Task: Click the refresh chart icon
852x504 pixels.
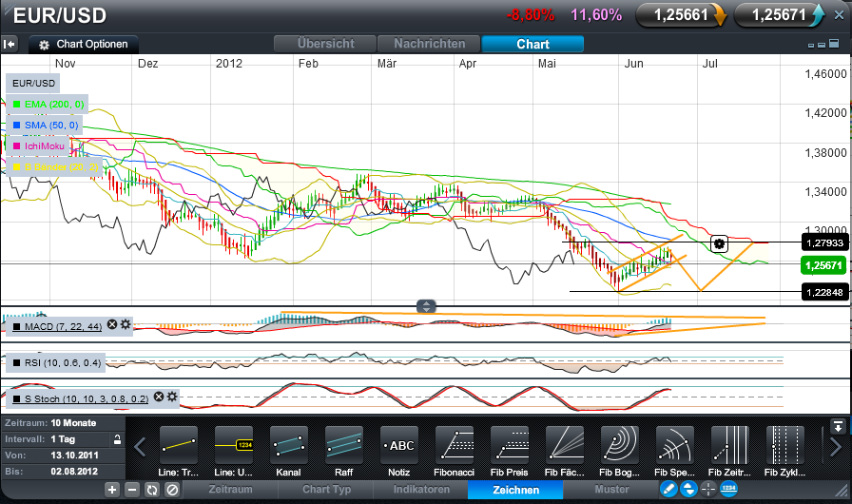Action: 151,490
